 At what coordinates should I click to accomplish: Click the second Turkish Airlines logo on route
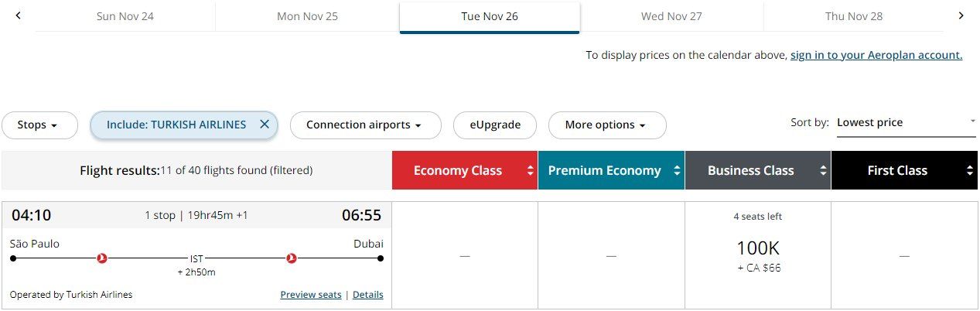[292, 258]
